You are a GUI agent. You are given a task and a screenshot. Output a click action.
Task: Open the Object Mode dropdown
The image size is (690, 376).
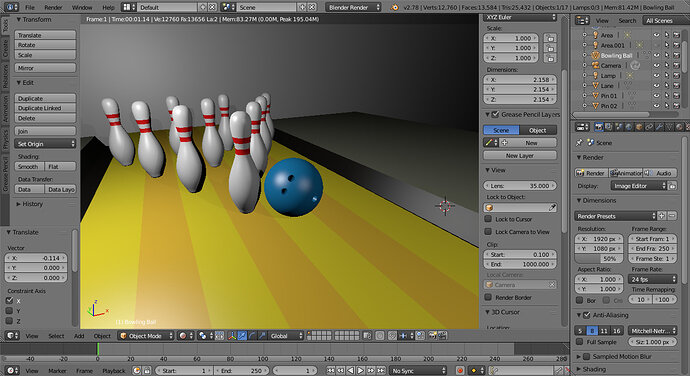(147, 336)
